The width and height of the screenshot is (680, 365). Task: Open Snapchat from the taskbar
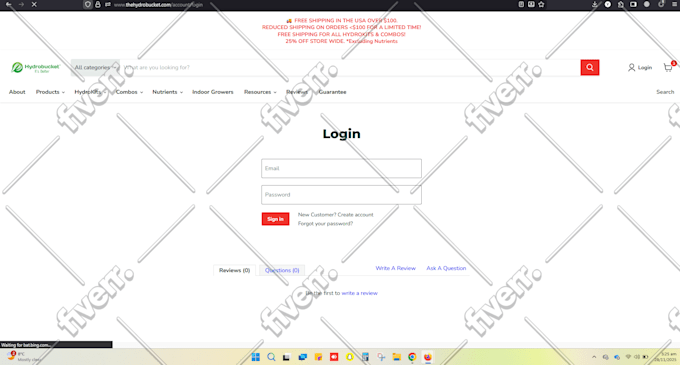tap(350, 357)
